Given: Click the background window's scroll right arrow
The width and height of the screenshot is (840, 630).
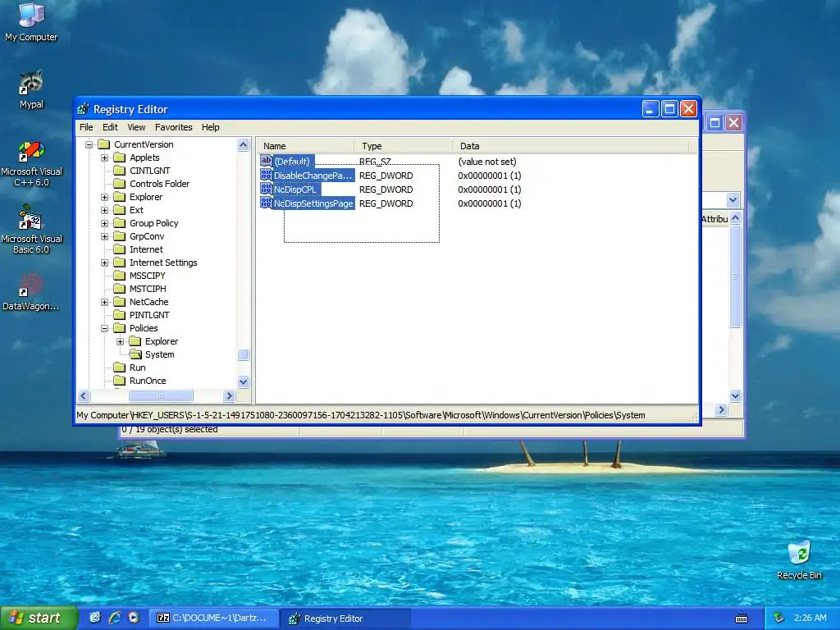Looking at the screenshot, I should (x=721, y=410).
